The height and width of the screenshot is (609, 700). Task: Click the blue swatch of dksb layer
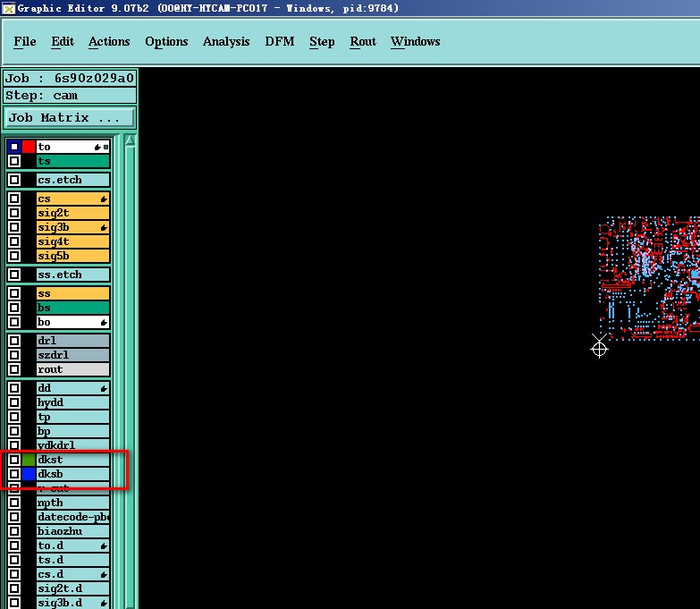[29, 473]
